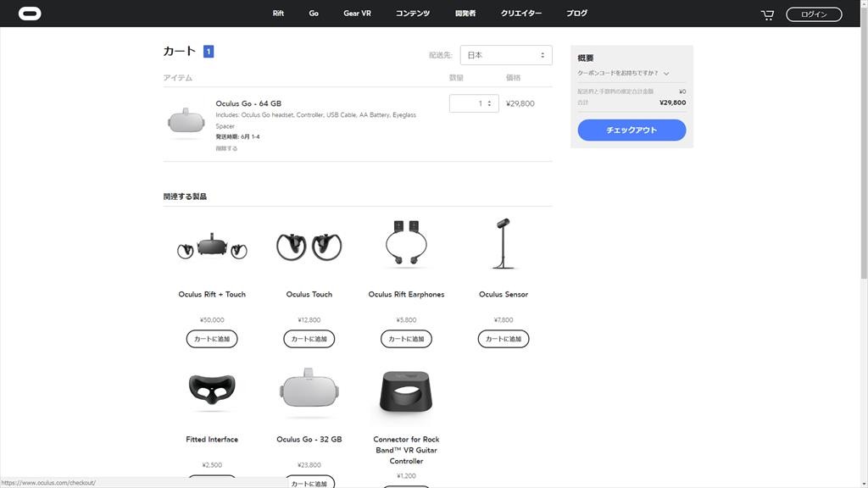Click the Oculus Touch product name
This screenshot has height=488, width=868.
309,294
